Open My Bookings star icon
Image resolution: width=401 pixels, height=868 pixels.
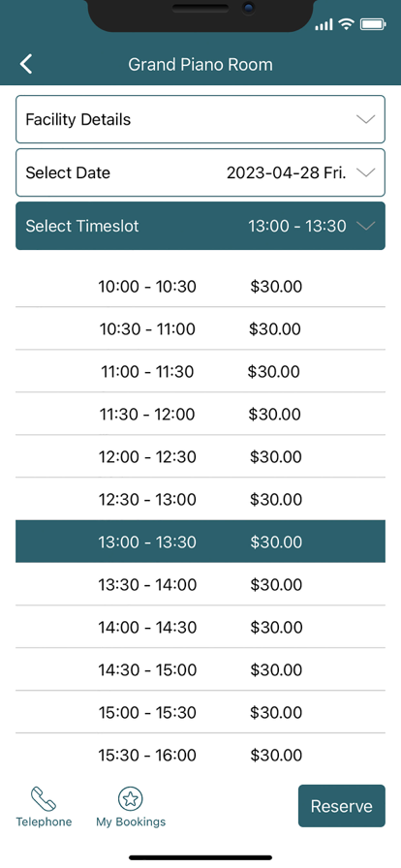[x=131, y=798]
